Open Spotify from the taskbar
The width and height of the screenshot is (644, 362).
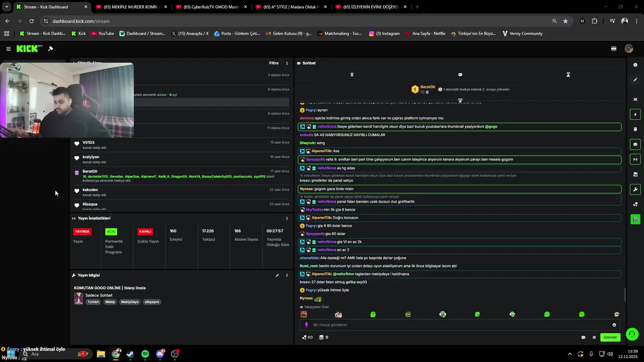(x=145, y=354)
